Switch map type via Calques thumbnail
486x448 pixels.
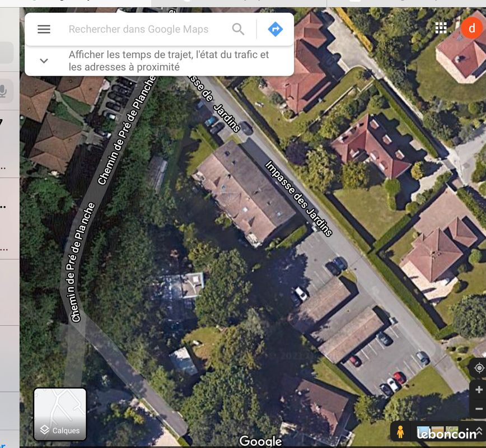click(60, 414)
